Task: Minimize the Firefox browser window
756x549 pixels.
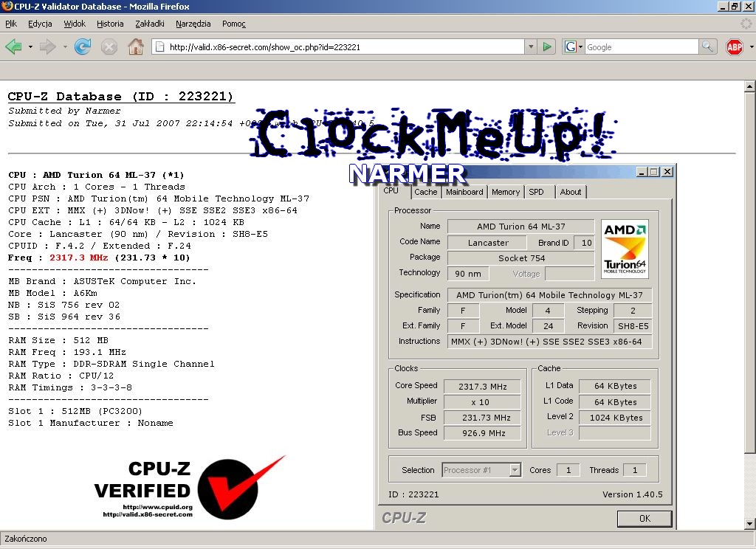Action: tap(722, 6)
